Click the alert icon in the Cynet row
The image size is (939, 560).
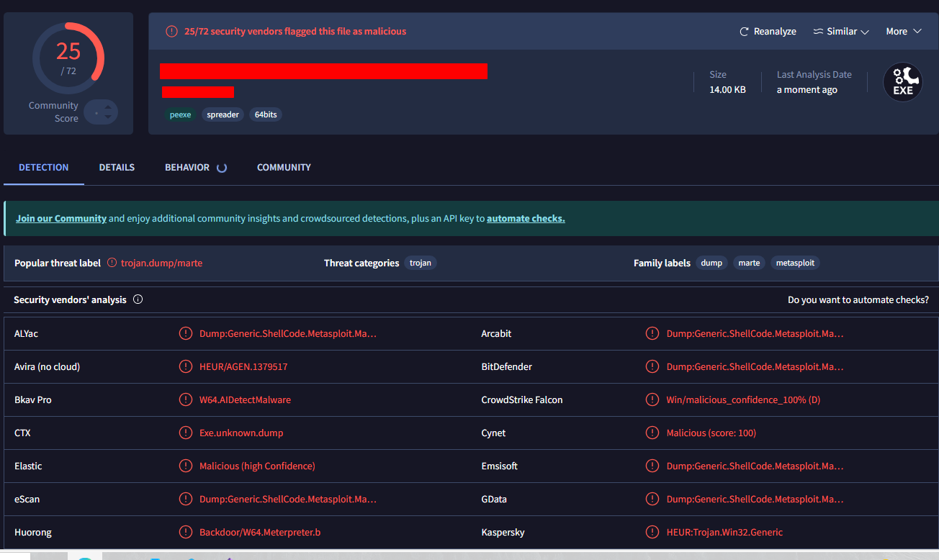[x=652, y=433]
